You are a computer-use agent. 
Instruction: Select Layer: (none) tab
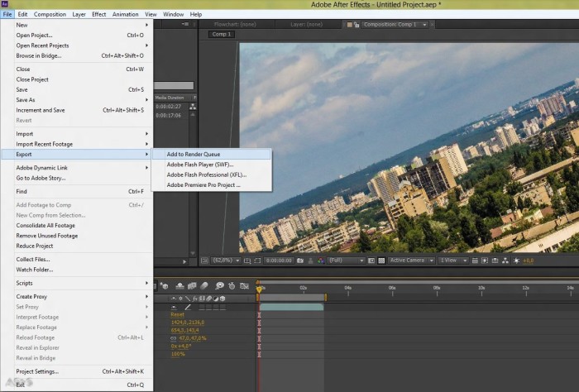pos(307,24)
